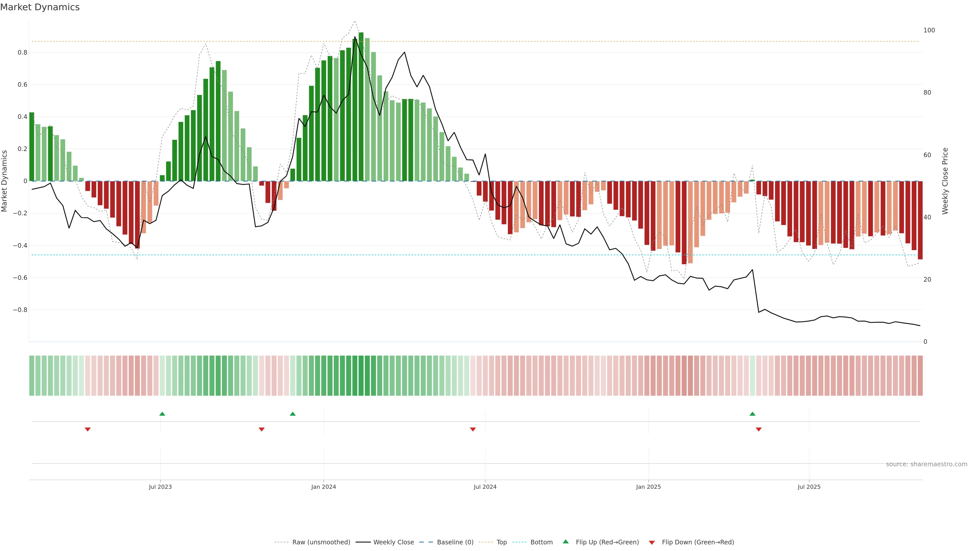Click the Jan 2024 x-axis label
This screenshot has height=551, width=980.
point(323,487)
